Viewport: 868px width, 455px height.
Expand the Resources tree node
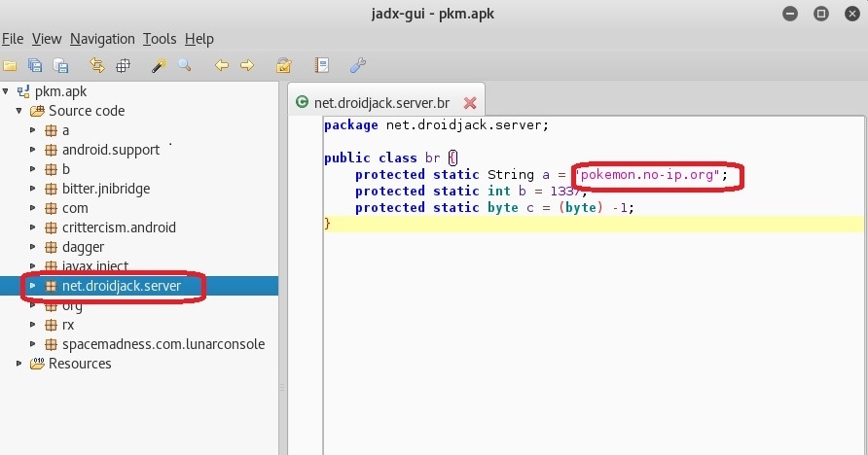19,364
